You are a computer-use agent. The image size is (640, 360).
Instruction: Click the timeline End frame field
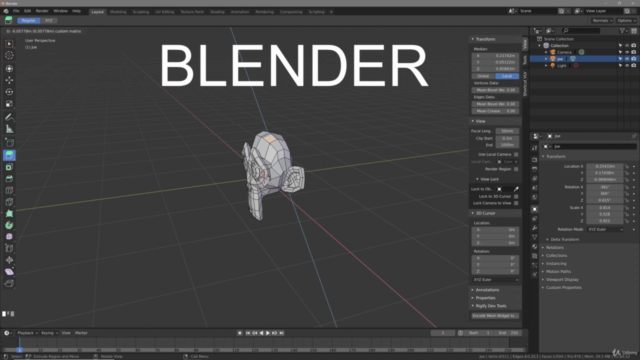[509, 333]
